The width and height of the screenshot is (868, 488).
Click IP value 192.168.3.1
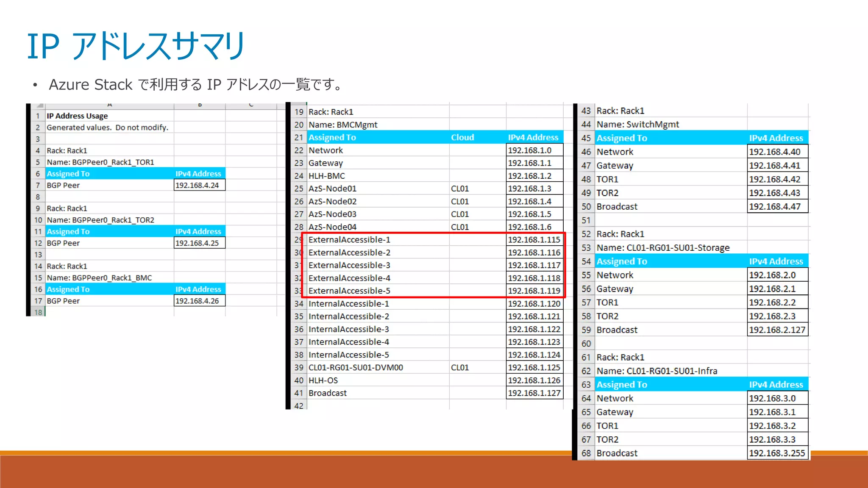point(777,412)
